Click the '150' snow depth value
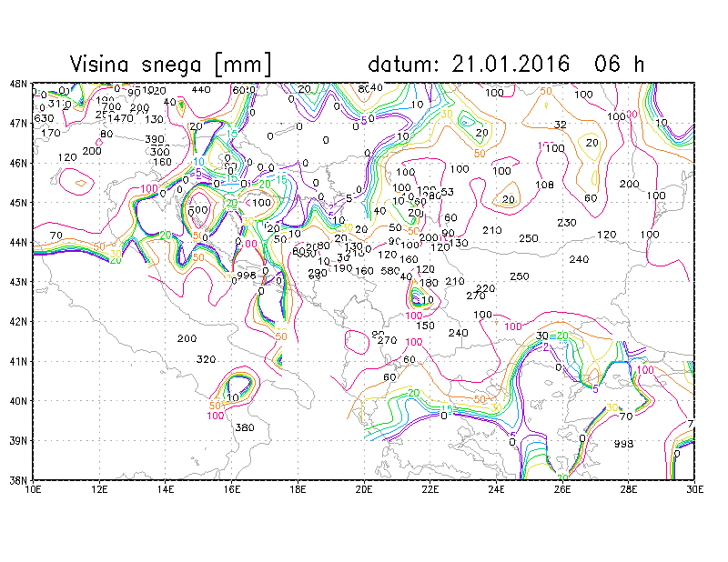 (425, 326)
